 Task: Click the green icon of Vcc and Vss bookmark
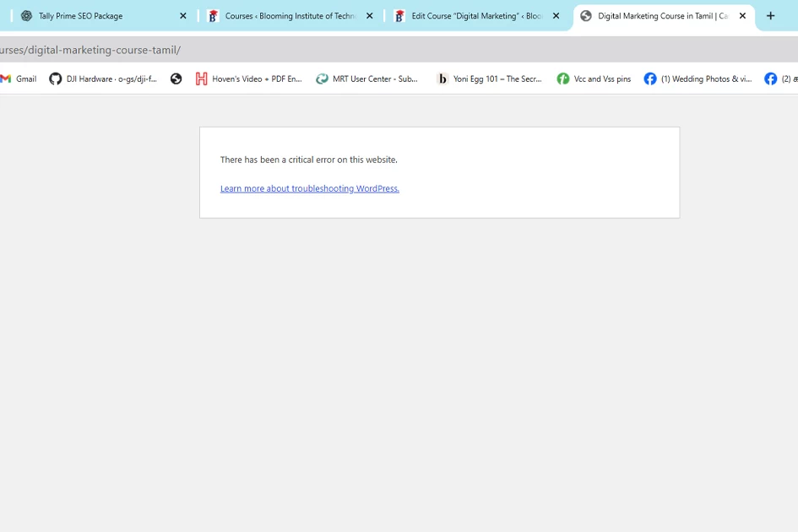[x=563, y=79]
